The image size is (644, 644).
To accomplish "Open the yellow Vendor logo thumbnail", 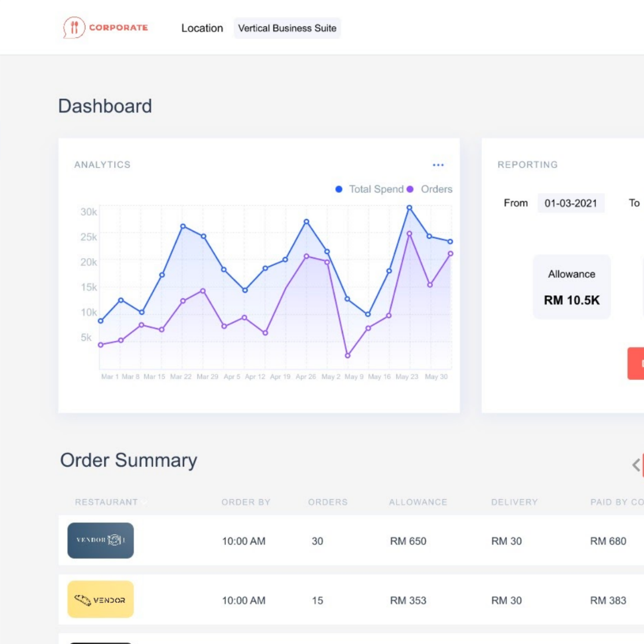I will pyautogui.click(x=101, y=599).
